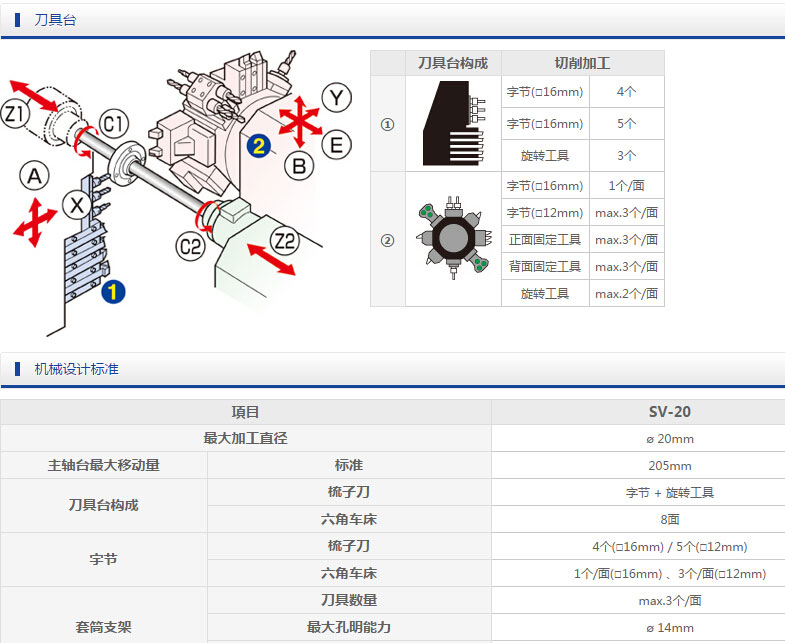Click the C1 rotation axis label
785x643 pixels.
(x=114, y=125)
